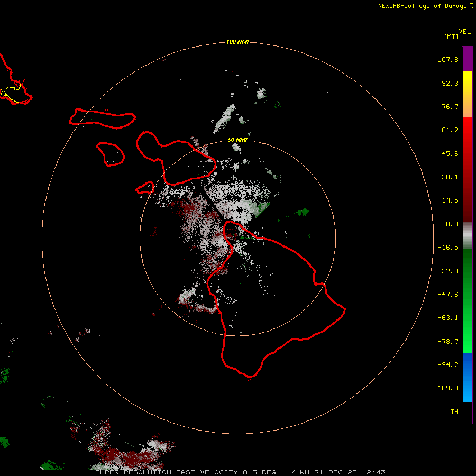Viewport: 476px width, 476px height.
Task: Click the TH threshold label
Action: [x=454, y=412]
